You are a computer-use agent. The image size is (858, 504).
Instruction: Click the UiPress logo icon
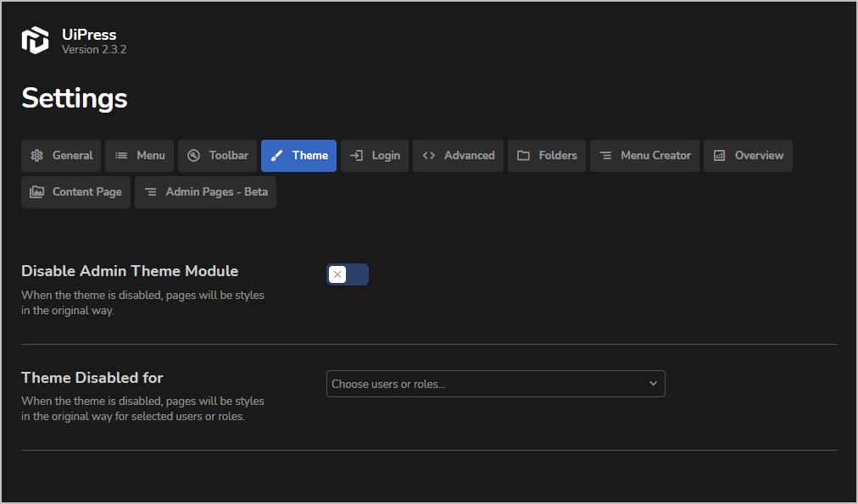coord(35,41)
